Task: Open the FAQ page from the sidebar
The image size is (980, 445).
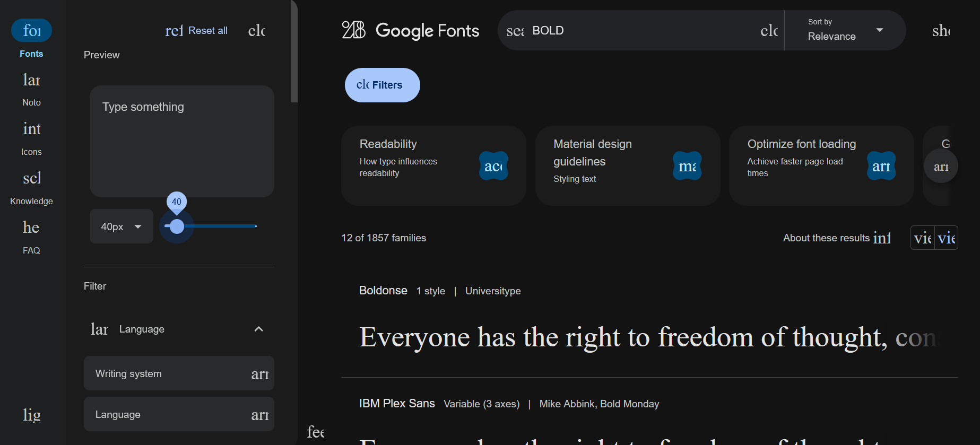Action: (x=31, y=236)
